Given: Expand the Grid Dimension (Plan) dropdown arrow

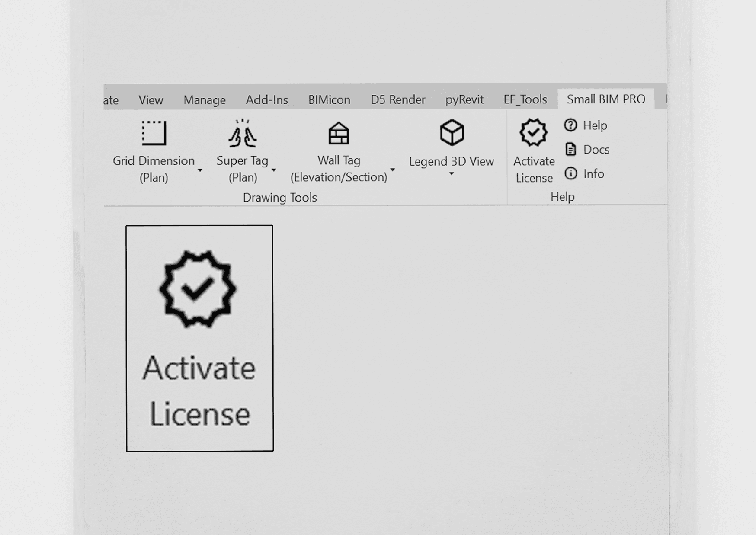Looking at the screenshot, I should tap(200, 170).
